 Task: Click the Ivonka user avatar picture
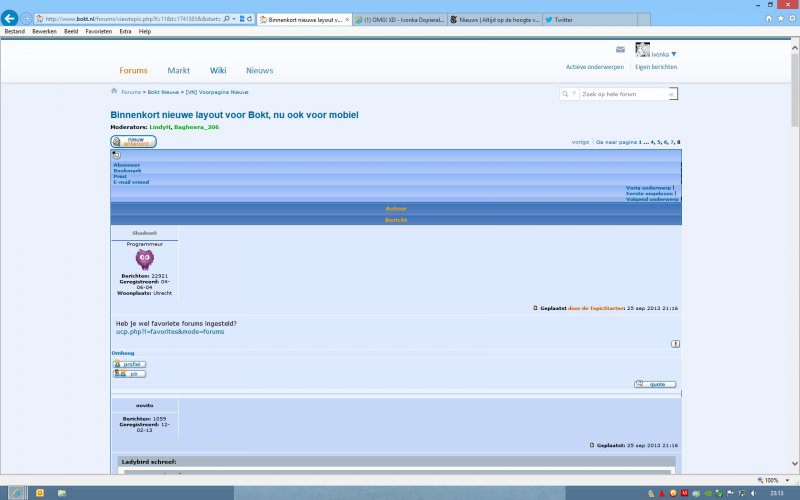[x=642, y=50]
